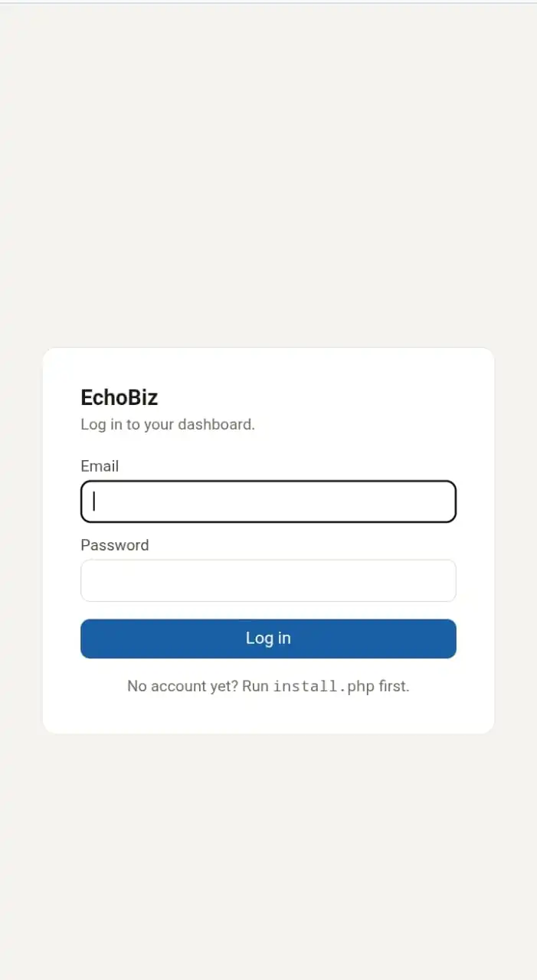Select the Password input field

pos(268,580)
